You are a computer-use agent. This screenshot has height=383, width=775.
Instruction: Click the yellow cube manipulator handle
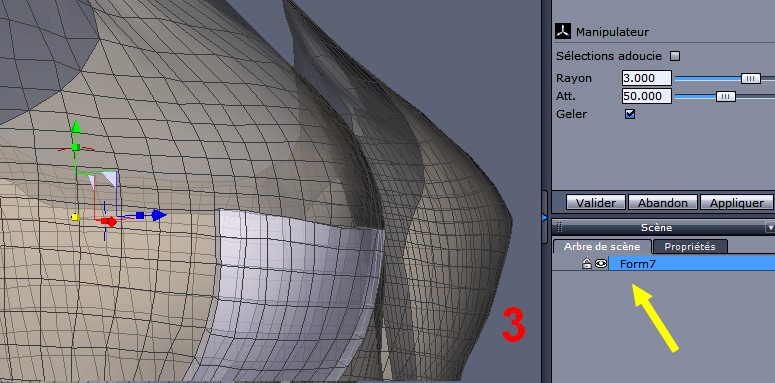[x=76, y=217]
